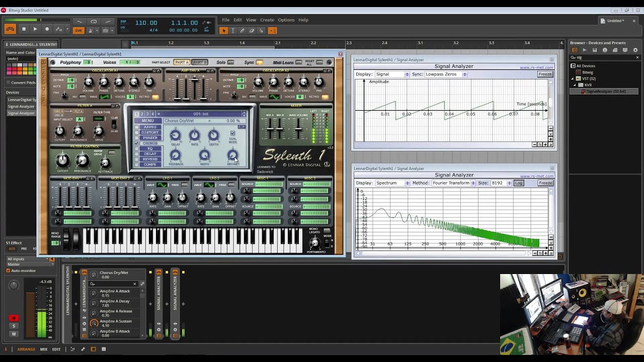Open the Help menu

click(x=303, y=20)
